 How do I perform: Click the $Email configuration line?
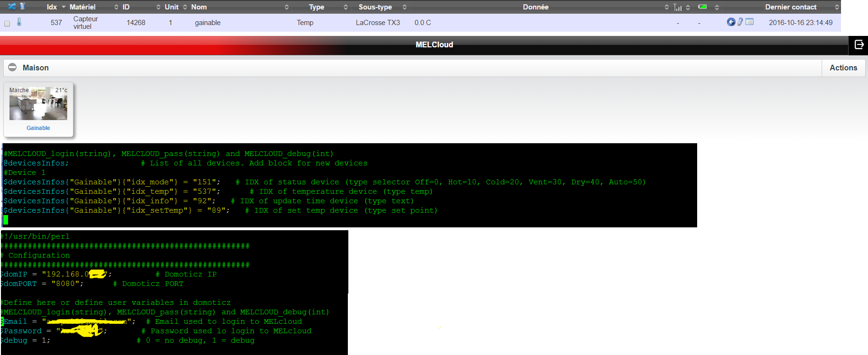pos(151,321)
